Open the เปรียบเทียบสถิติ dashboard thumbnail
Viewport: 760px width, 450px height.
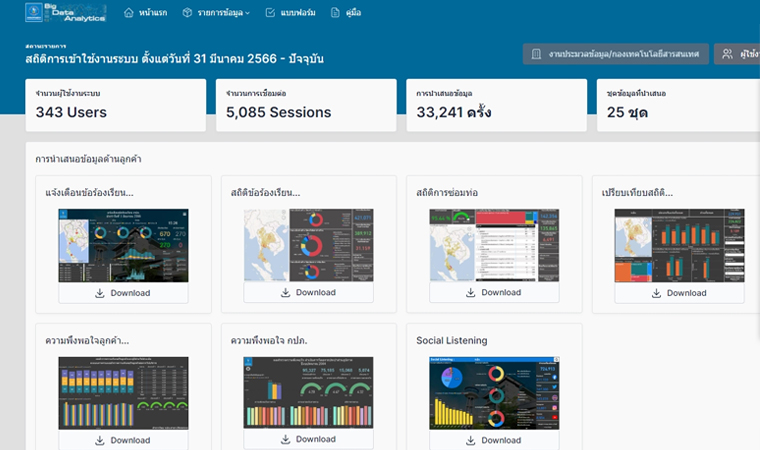(679, 245)
